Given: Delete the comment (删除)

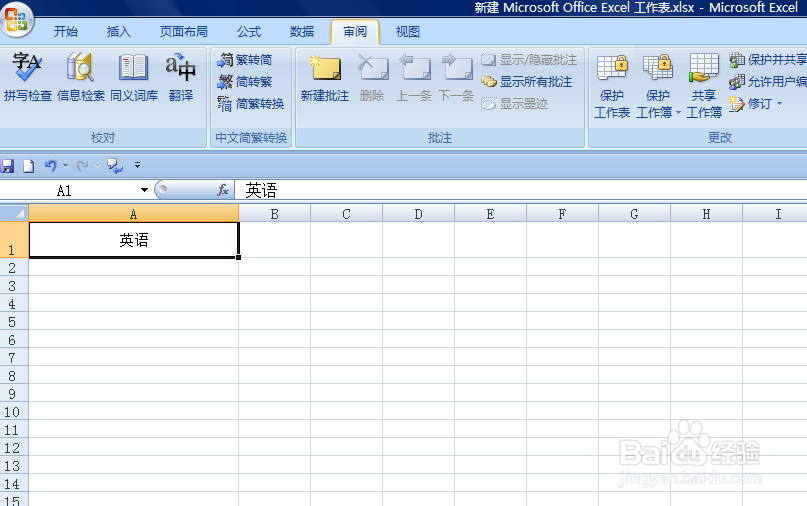Looking at the screenshot, I should [372, 78].
